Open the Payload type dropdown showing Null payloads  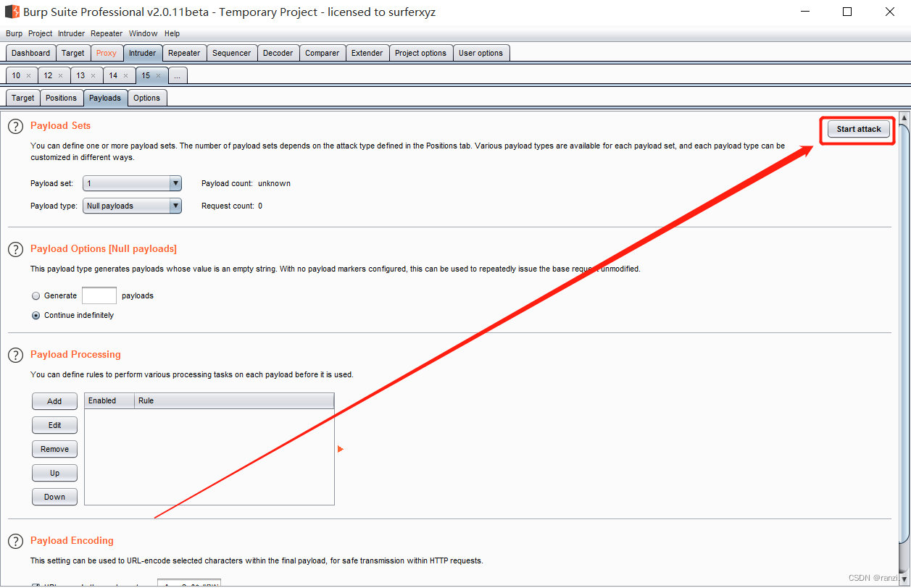(x=132, y=206)
